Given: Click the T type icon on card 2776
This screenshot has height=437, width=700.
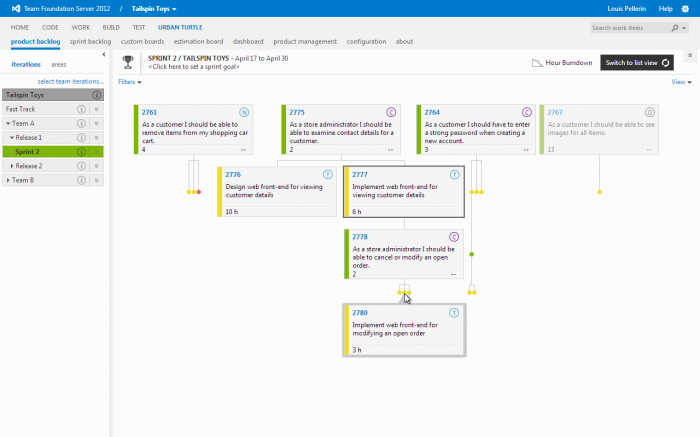Looking at the screenshot, I should tap(328, 175).
